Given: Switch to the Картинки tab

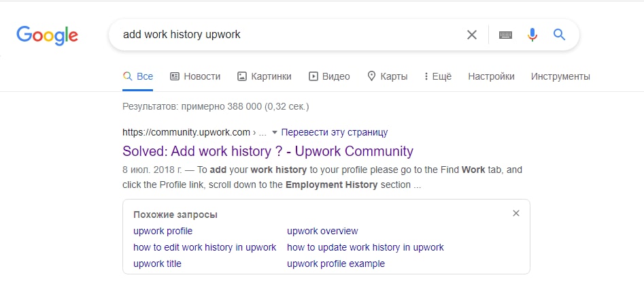Looking at the screenshot, I should (x=264, y=76).
